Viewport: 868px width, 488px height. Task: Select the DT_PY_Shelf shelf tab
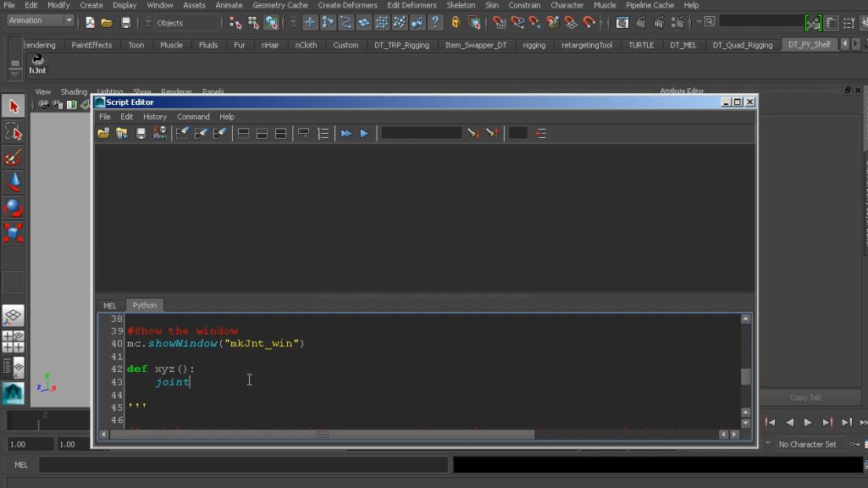click(809, 44)
